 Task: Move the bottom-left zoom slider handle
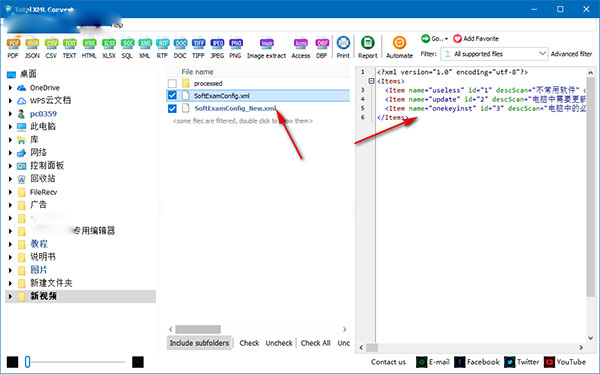27,362
